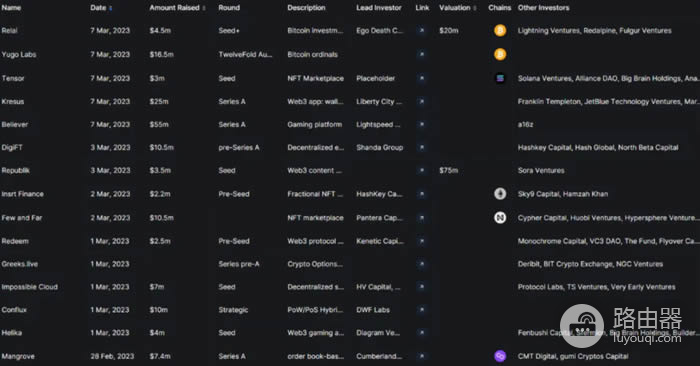The image size is (700, 366).
Task: Click lead investor DWF Labs
Action: (373, 310)
